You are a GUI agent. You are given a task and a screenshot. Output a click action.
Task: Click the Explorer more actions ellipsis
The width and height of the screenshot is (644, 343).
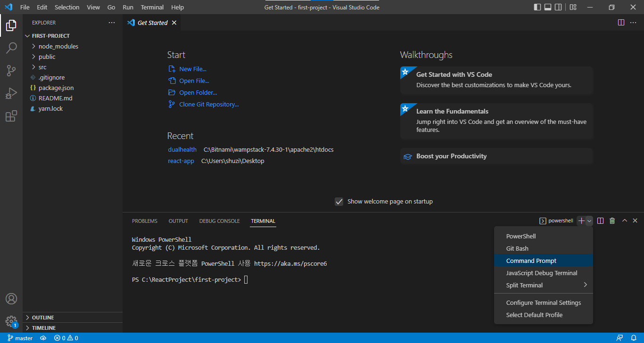point(112,23)
